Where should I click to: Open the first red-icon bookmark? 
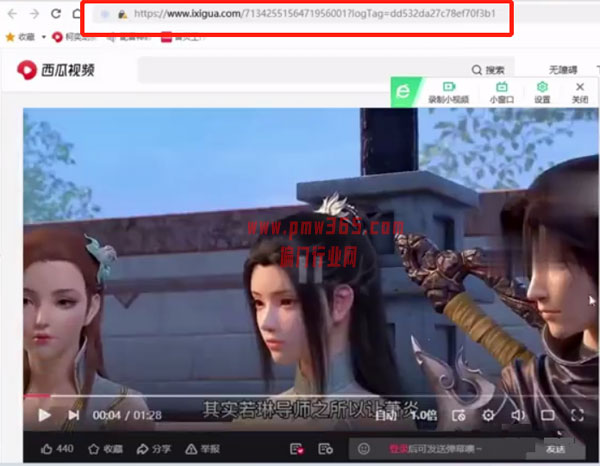[75, 37]
